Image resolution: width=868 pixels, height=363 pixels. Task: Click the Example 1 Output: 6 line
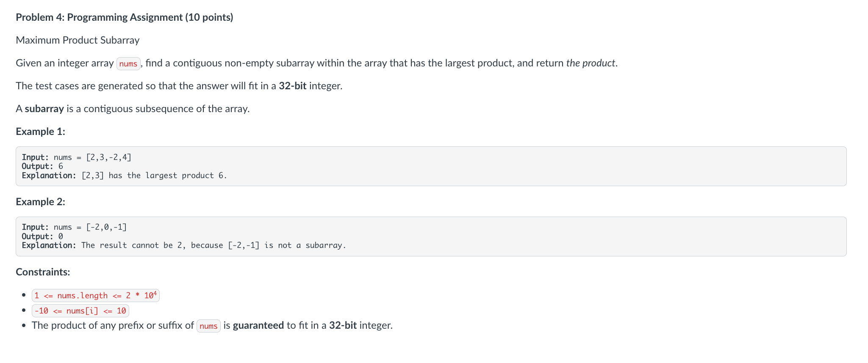42,166
